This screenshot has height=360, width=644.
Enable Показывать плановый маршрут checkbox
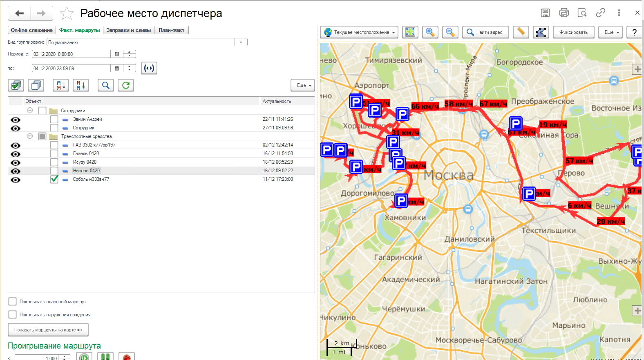click(13, 302)
